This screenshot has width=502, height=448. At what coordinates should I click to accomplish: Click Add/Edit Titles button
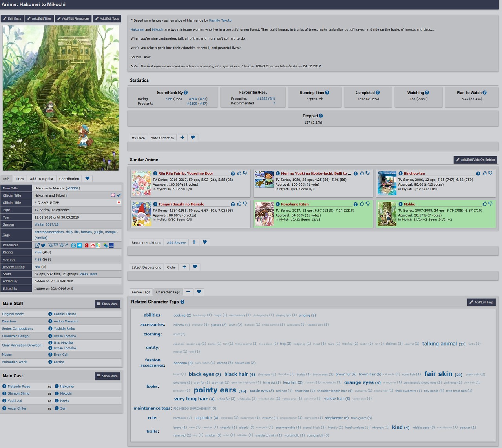pyautogui.click(x=39, y=18)
